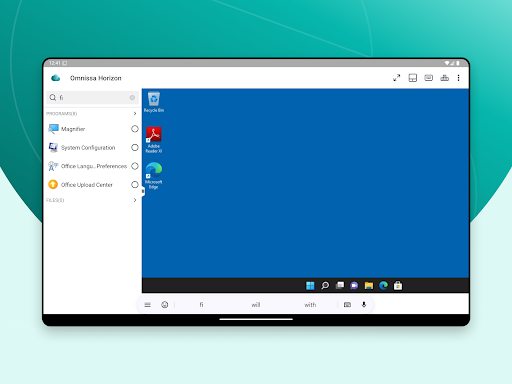512x384 pixels.
Task: Show the on-screen keyboard toolbar icon
Action: click(429, 78)
